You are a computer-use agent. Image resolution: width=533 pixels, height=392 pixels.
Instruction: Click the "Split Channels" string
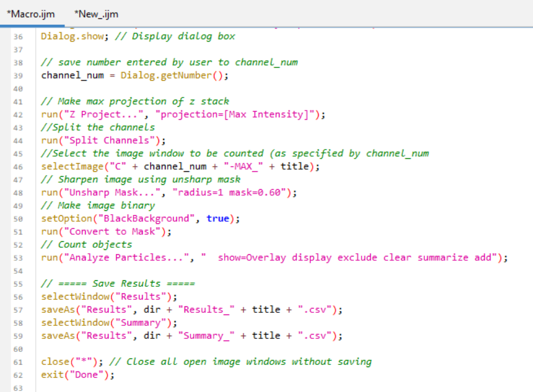coord(110,140)
